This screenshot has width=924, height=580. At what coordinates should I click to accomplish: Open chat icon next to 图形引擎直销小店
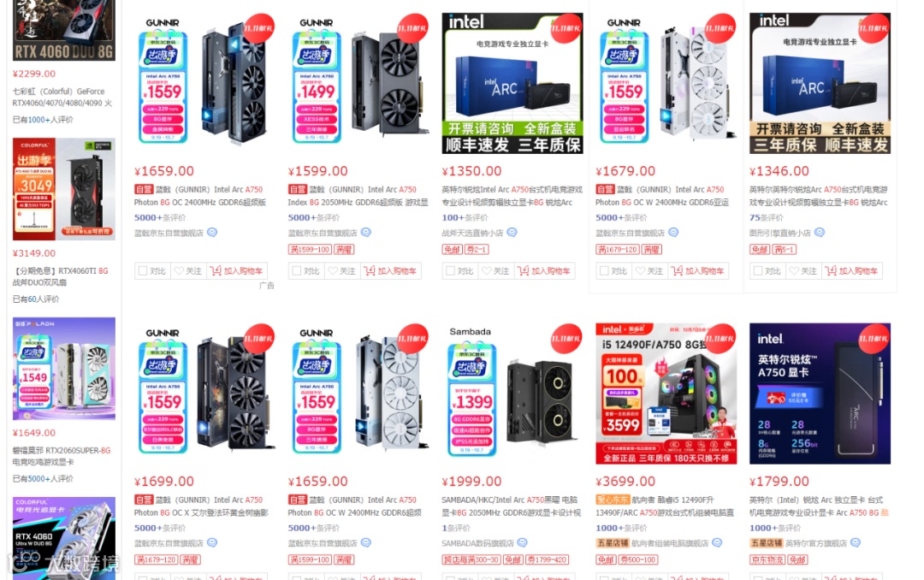(x=819, y=232)
